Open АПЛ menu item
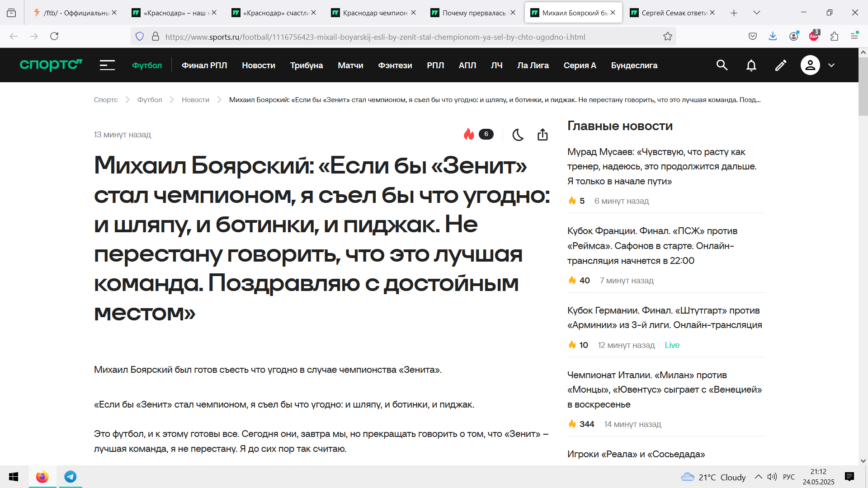The image size is (868, 488). point(467,66)
